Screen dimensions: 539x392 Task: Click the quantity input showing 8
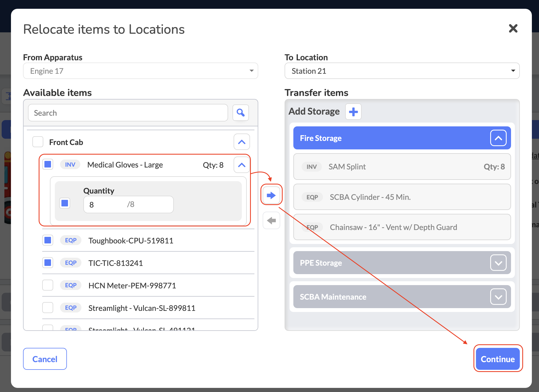[128, 204]
